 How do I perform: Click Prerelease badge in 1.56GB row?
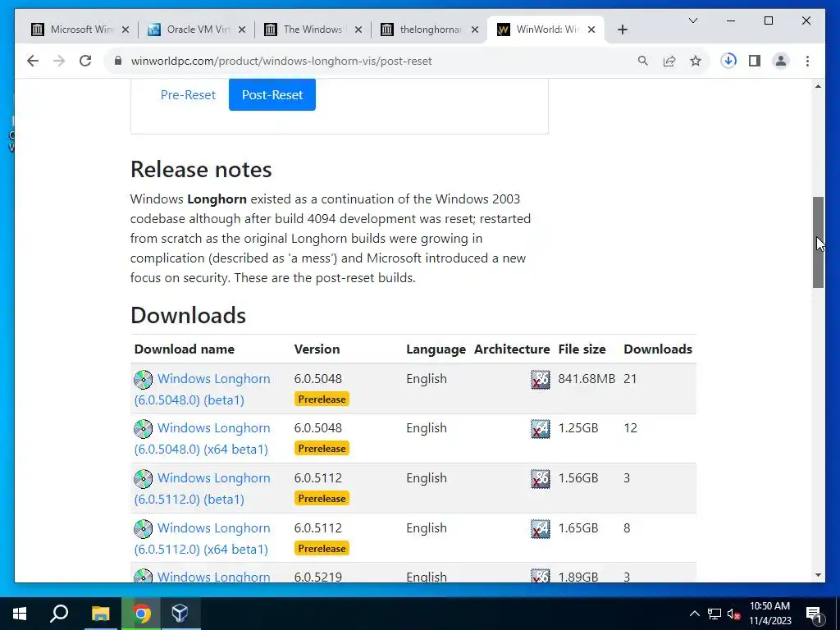322,498
